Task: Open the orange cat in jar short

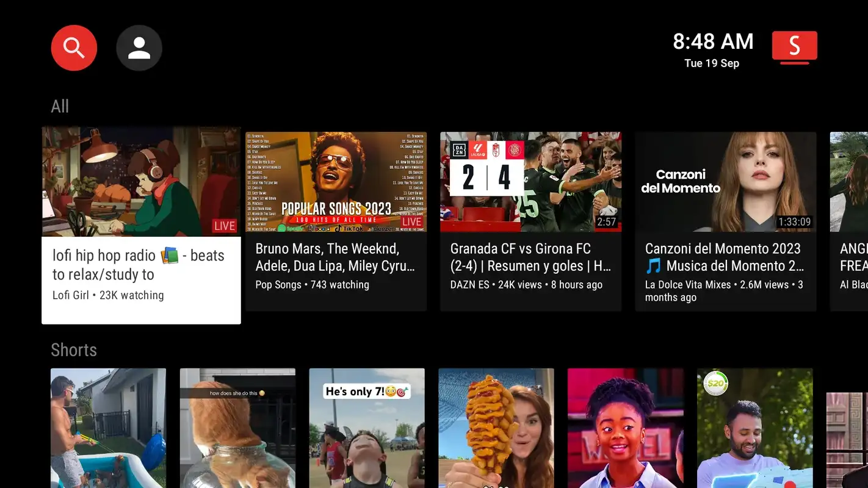Action: coord(237,427)
